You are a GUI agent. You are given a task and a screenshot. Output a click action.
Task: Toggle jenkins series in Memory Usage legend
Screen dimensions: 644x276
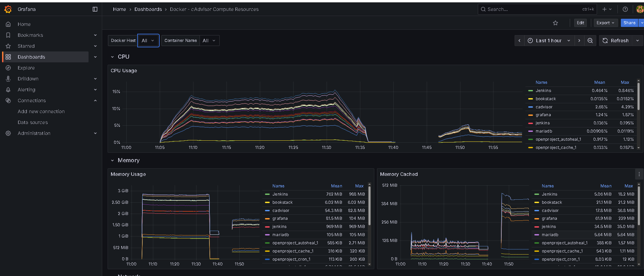pyautogui.click(x=280, y=227)
